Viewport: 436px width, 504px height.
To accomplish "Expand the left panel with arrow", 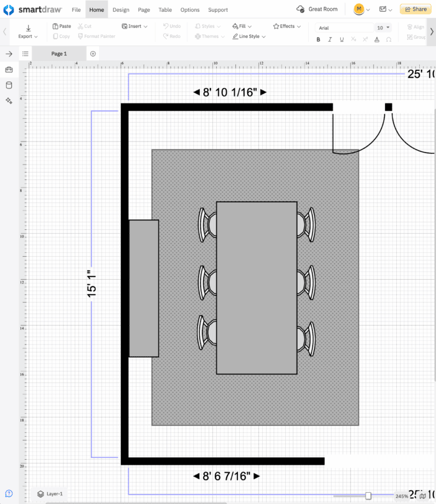I will tap(9, 54).
